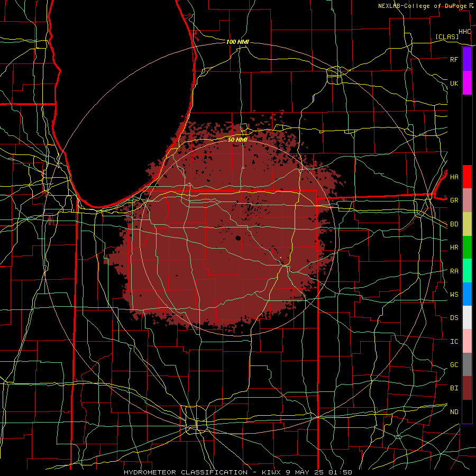Click the HHC product label

tap(464, 32)
